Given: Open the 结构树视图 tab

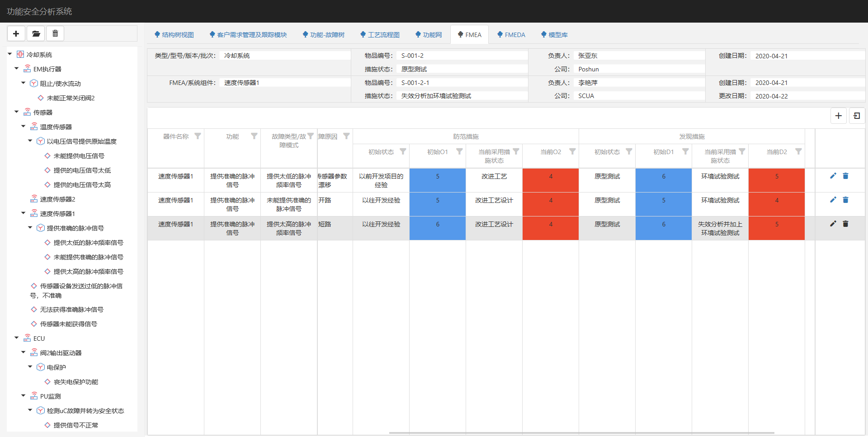Looking at the screenshot, I should coord(174,35).
